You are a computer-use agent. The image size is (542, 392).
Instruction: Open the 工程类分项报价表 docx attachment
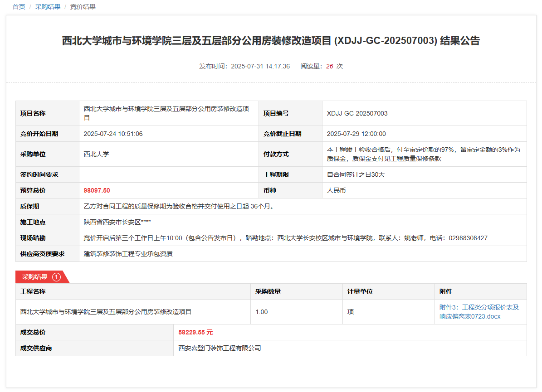[x=479, y=312]
